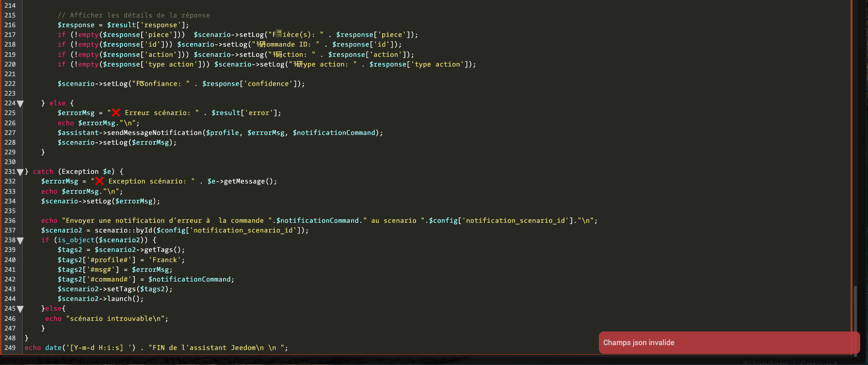Click "echo $errorMsg."\n";" on line 233
868x365 pixels.
(82, 191)
